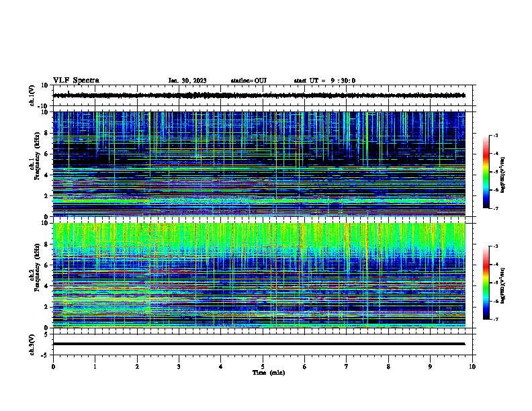Screen dimensions: 532x411
Task: Click the "VLF Spectra" plot title
Action: pyautogui.click(x=76, y=81)
